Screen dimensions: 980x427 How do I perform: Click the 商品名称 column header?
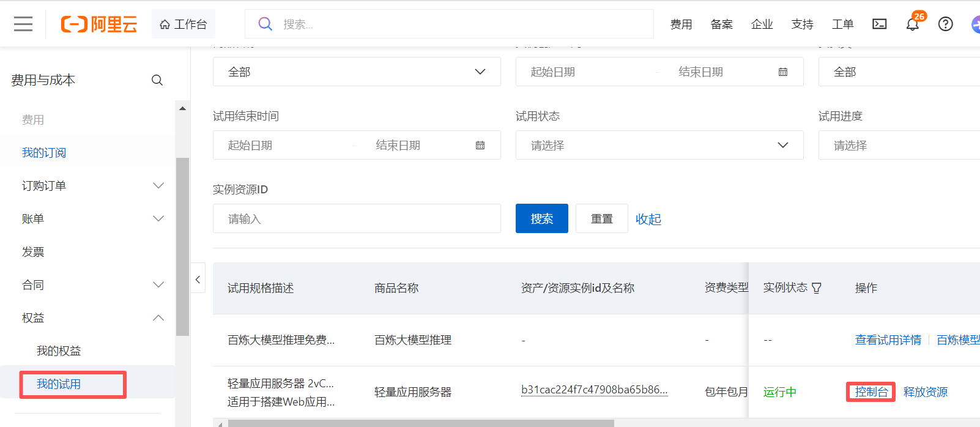click(396, 288)
